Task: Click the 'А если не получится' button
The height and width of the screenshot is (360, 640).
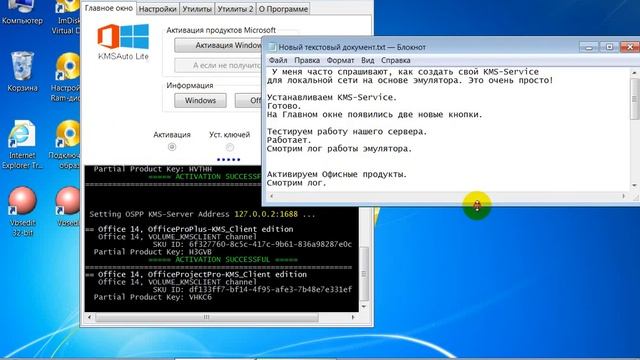Action: coord(218,65)
